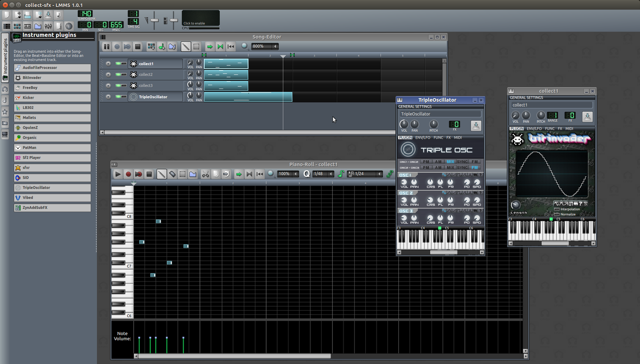
Task: Adjust the master pitch slider
Action: pos(174,21)
